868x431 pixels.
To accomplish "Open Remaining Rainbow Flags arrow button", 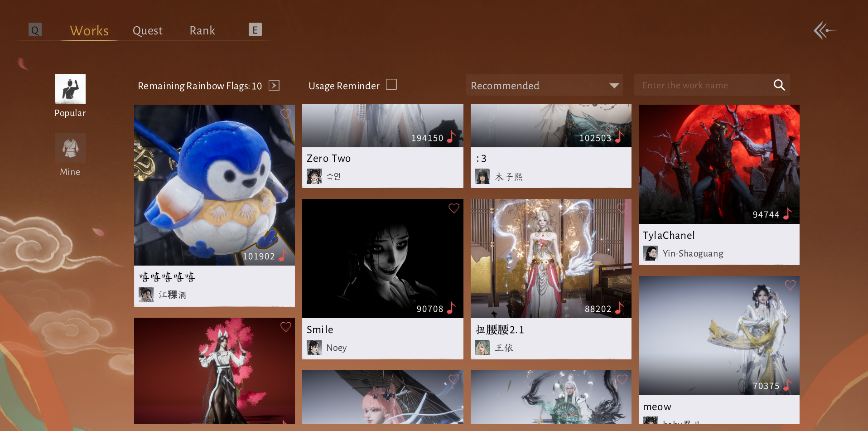I will coord(274,85).
